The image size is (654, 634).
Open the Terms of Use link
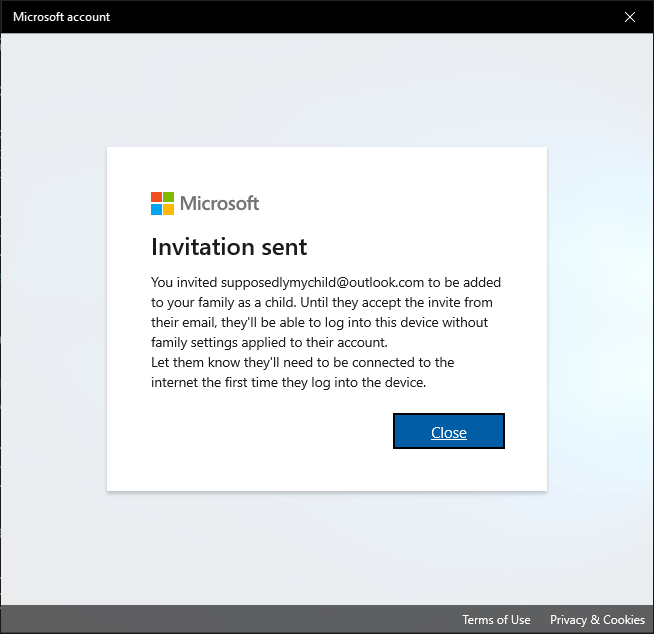coord(496,620)
